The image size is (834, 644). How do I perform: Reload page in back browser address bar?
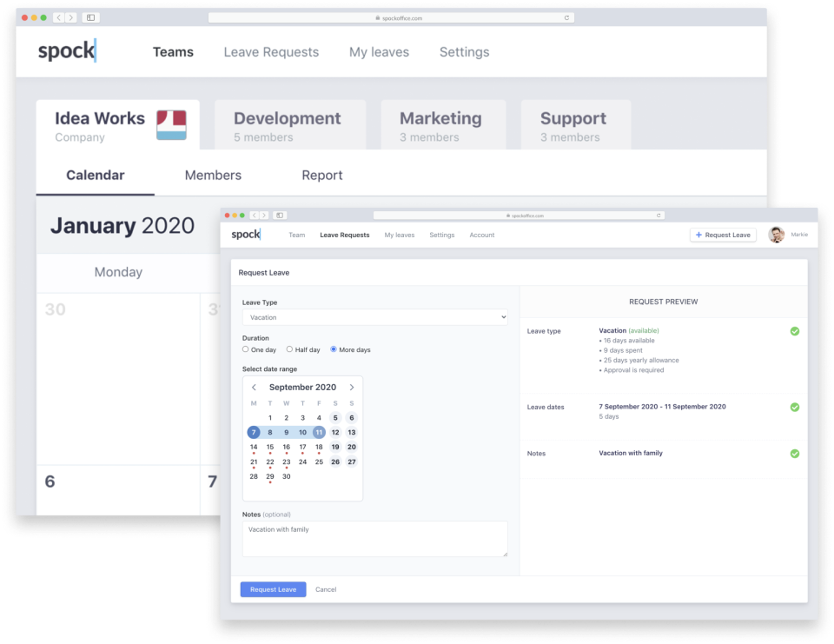(x=566, y=17)
